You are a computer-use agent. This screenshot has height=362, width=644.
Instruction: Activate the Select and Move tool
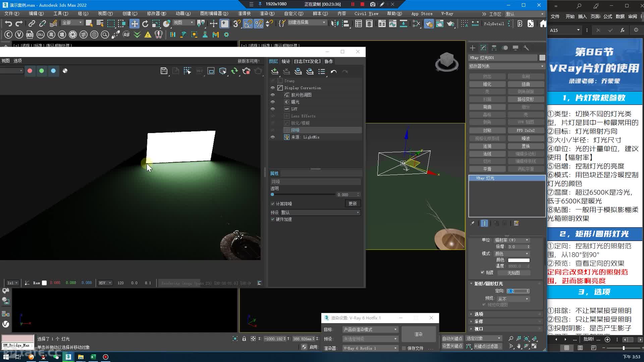135,23
